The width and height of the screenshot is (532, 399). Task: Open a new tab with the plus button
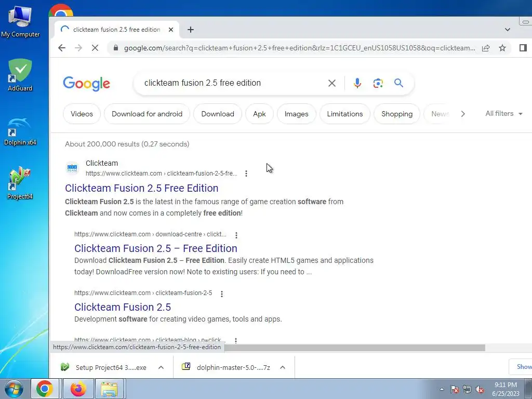(x=191, y=30)
